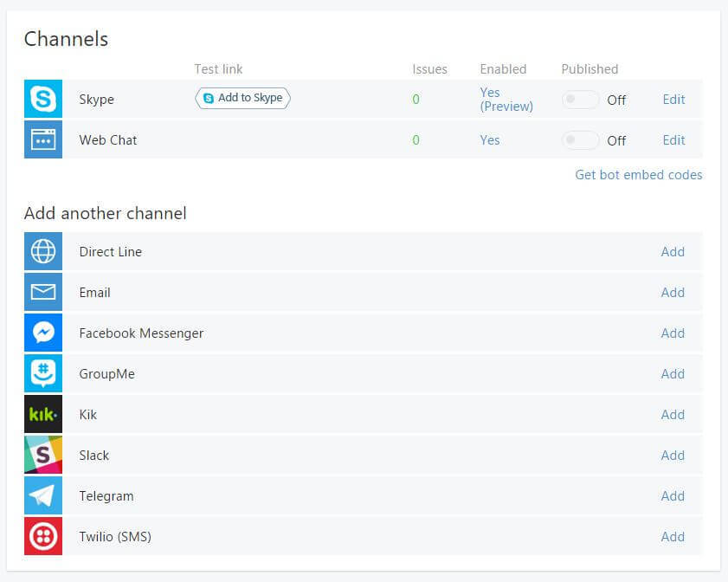Click the Add to Skype button

click(x=243, y=98)
